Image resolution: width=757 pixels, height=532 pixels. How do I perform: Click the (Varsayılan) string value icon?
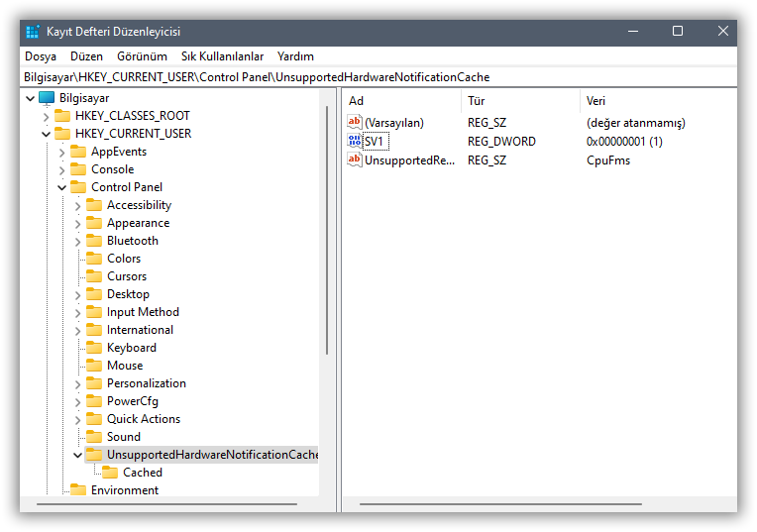pyautogui.click(x=355, y=123)
